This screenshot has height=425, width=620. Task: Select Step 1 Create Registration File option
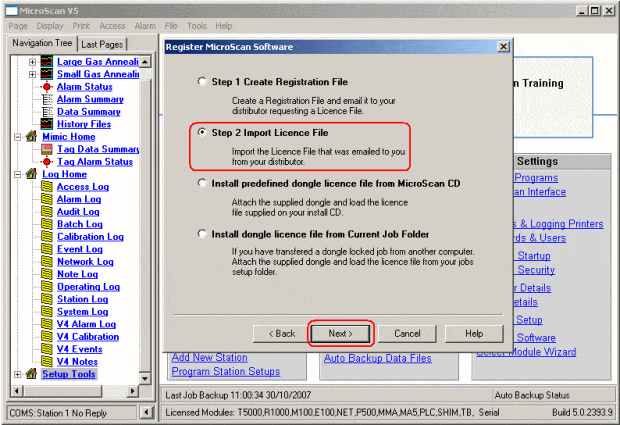[x=202, y=81]
